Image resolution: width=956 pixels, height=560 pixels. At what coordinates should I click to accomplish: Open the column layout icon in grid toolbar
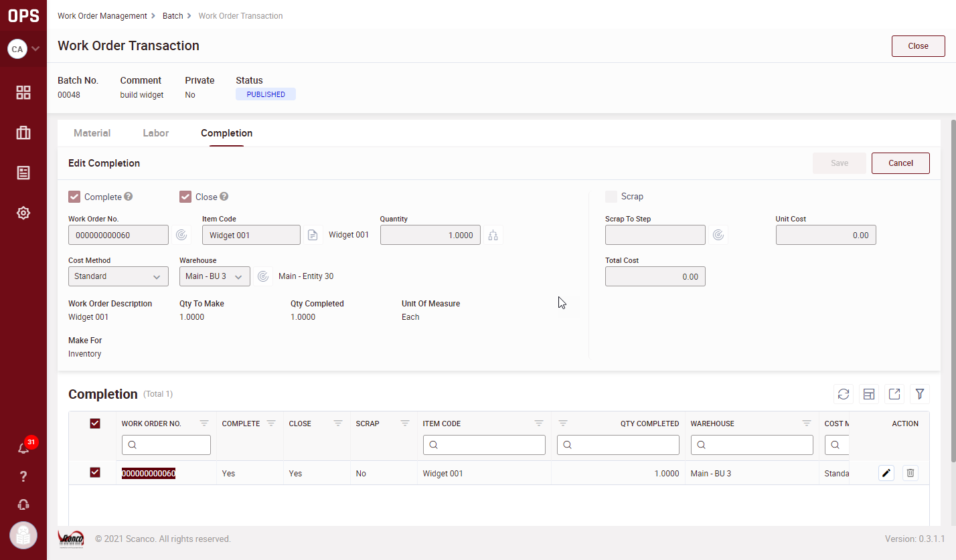click(x=869, y=394)
